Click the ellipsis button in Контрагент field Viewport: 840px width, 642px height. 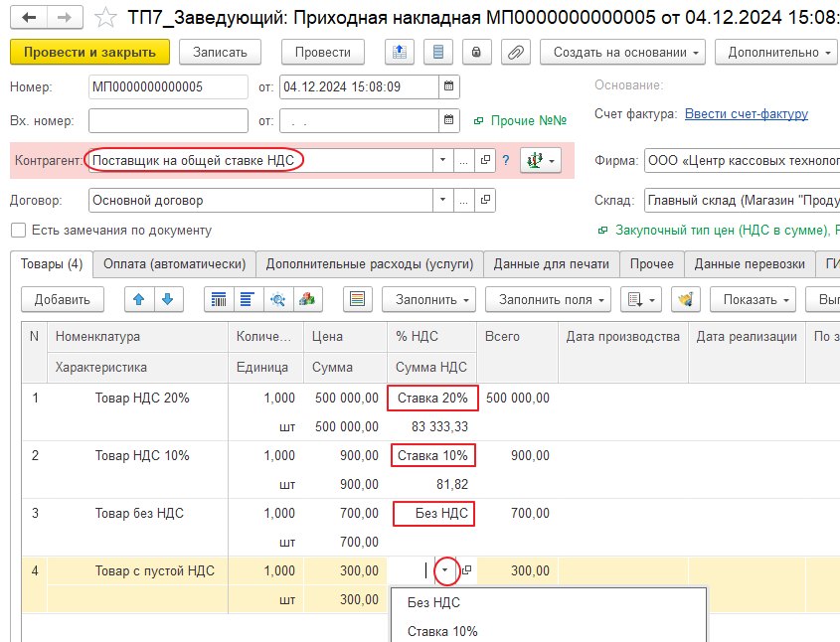point(464,160)
